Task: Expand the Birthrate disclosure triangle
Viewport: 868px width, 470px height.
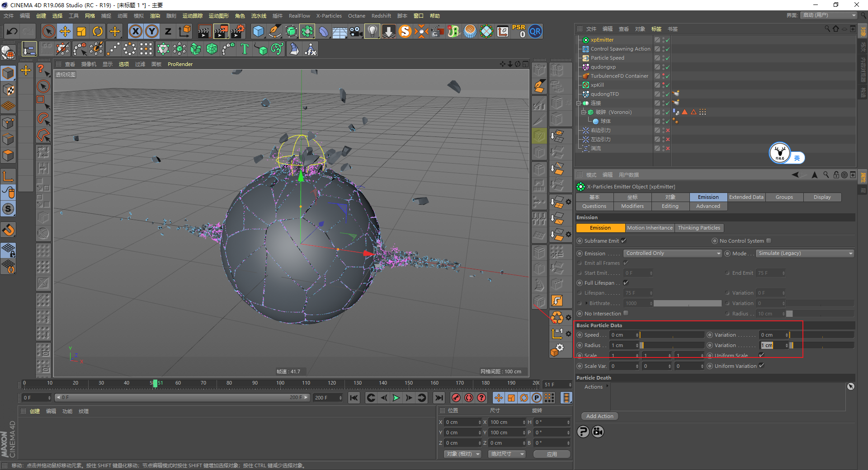Action: 587,303
